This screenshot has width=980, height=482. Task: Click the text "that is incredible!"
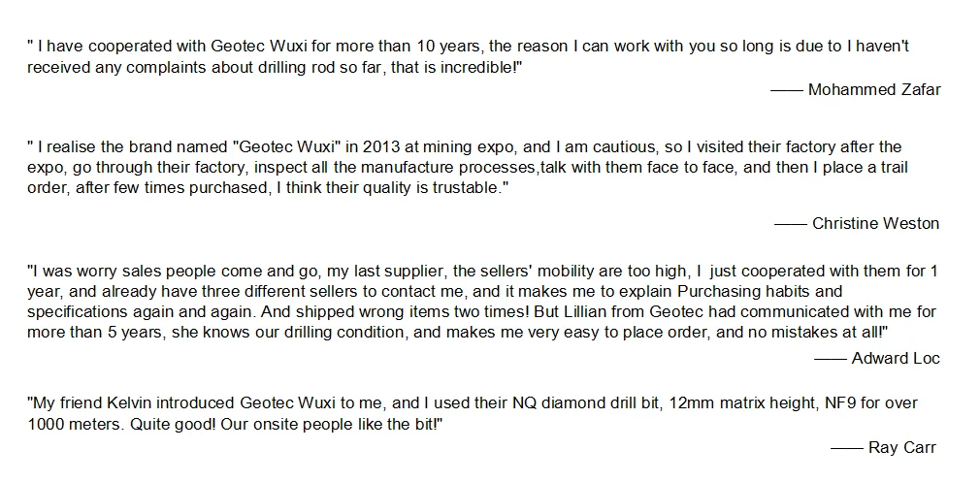point(456,68)
